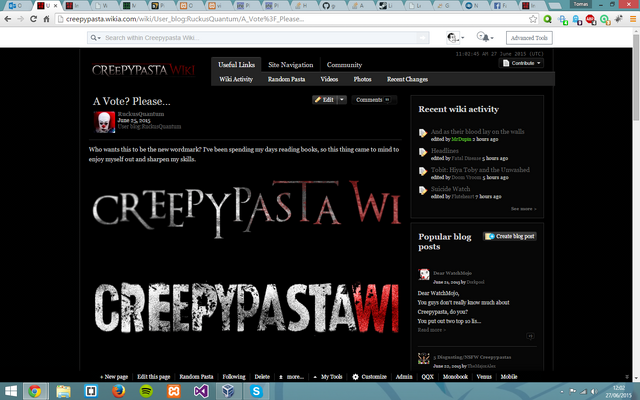The width and height of the screenshot is (640, 400).
Task: Click the Edit blog button
Action: point(324,100)
